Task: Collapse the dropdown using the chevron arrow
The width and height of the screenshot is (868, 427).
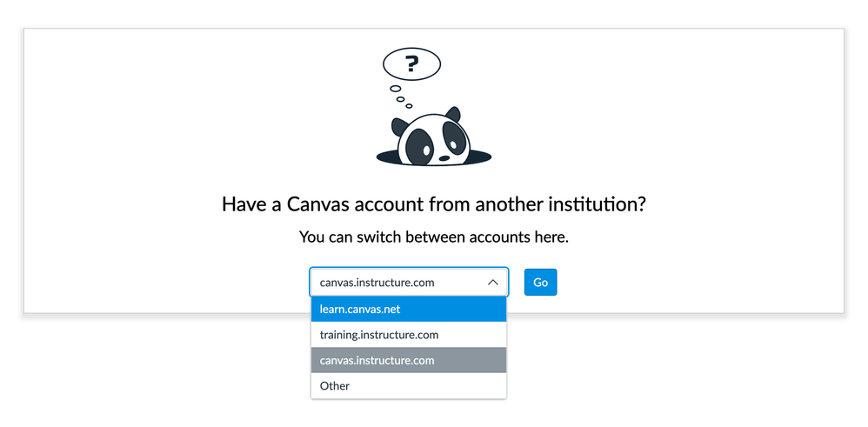Action: 492,283
